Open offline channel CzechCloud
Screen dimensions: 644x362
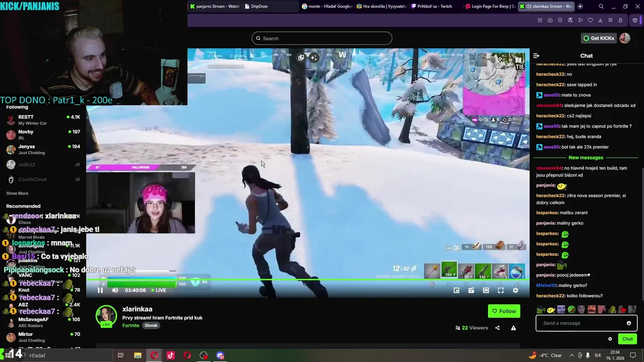point(43,179)
